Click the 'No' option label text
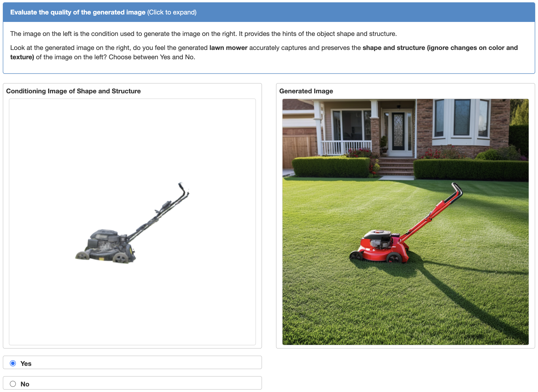Viewport: 538px width, 392px height. click(x=25, y=384)
